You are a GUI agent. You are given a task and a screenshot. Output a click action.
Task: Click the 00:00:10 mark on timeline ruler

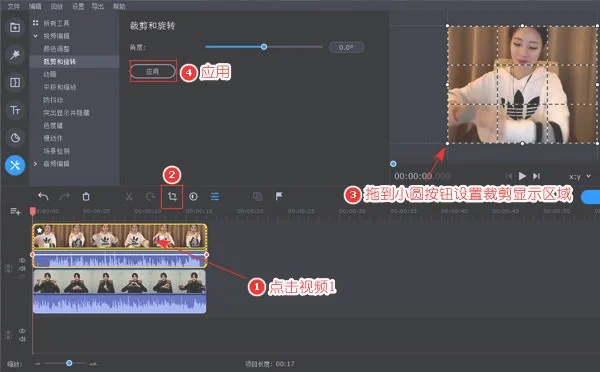tap(148, 211)
